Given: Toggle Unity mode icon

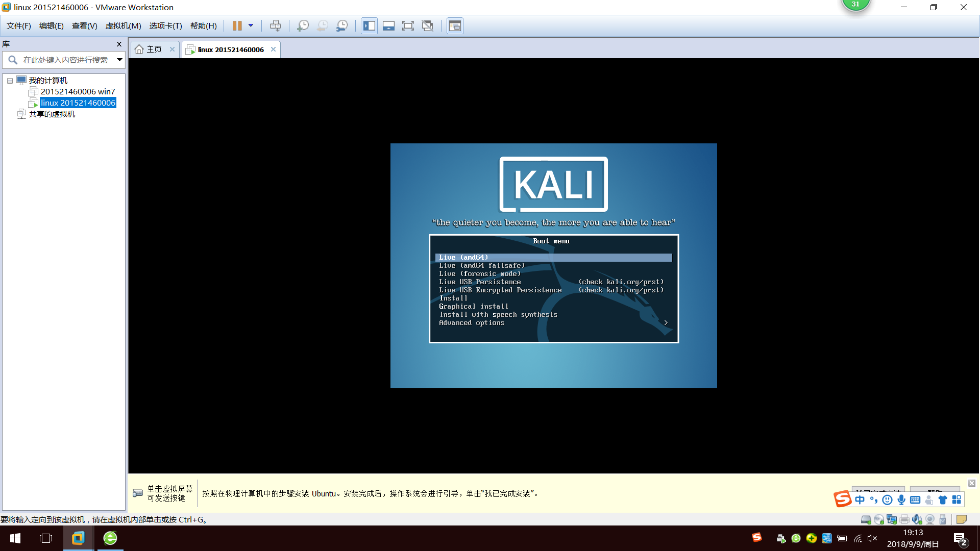Looking at the screenshot, I should (428, 26).
